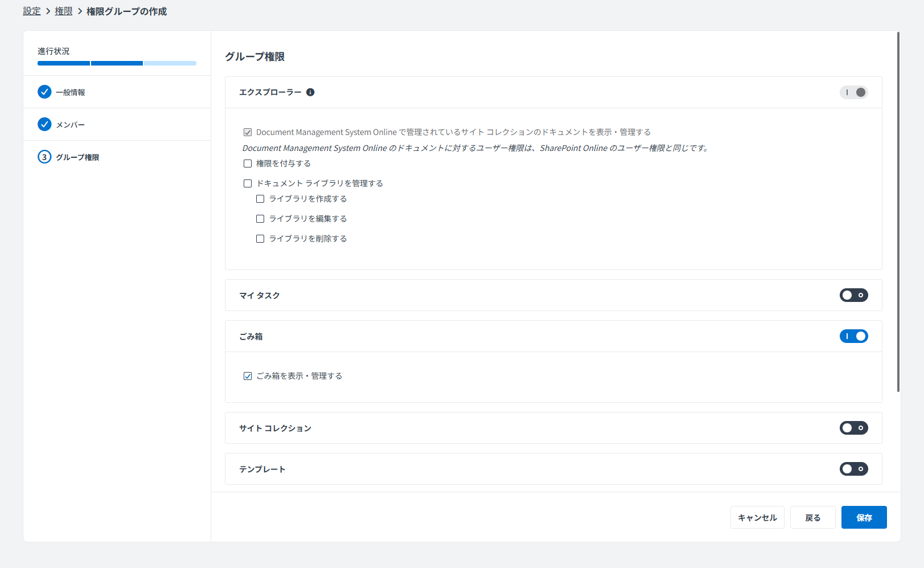The width and height of the screenshot is (924, 568).
Task: Toggle the エクスプローラー switch
Action: [853, 92]
